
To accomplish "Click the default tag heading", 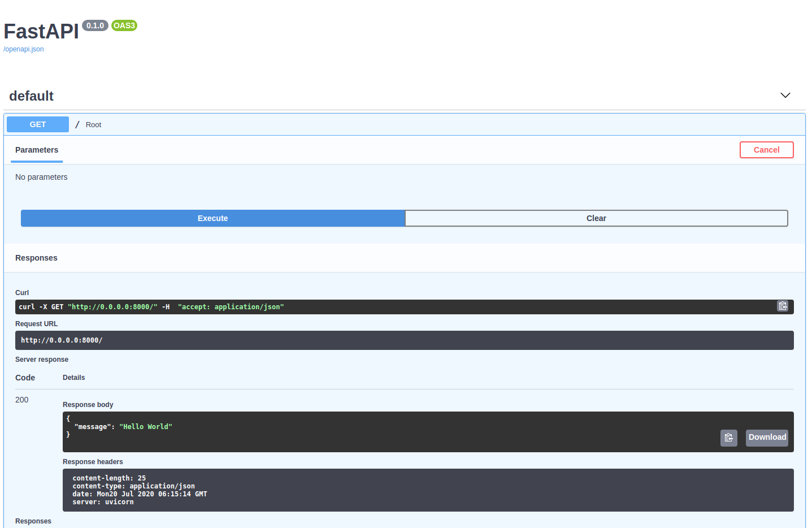I will click(x=32, y=96).
